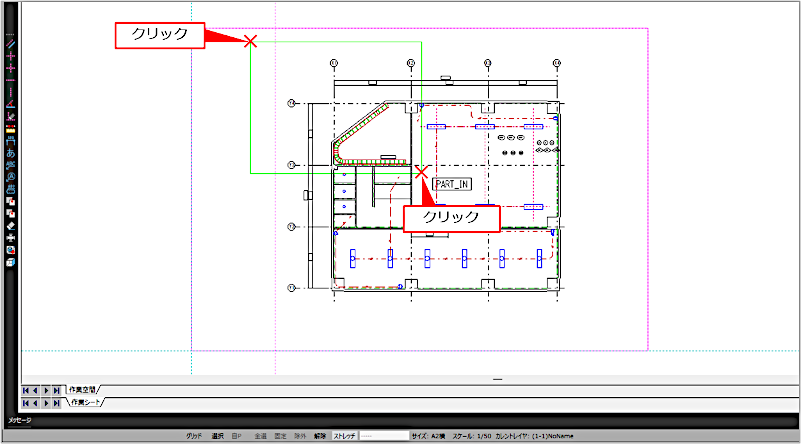The image size is (801, 444).
Task: Click the yellow-red layer color icon
Action: click(x=11, y=129)
